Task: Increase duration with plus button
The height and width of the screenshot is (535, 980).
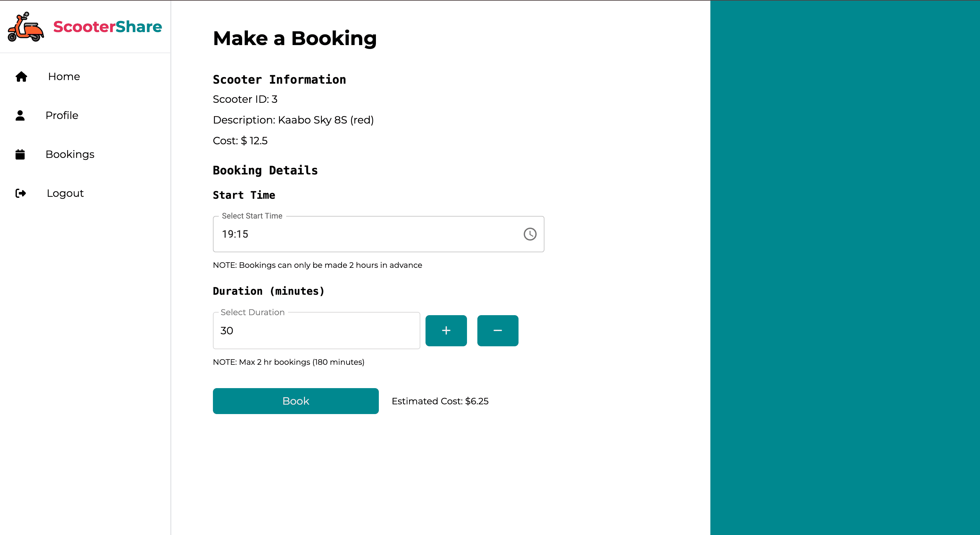Action: coord(446,331)
